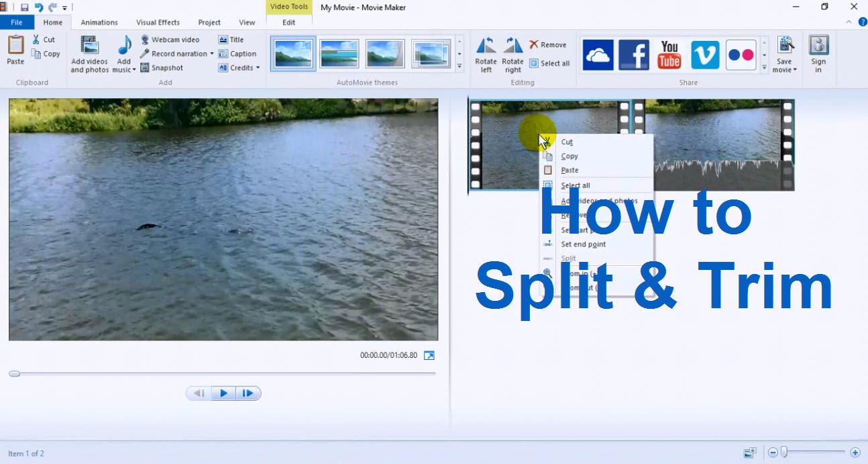Start Webcam video capture
This screenshot has height=464, width=868.
170,40
